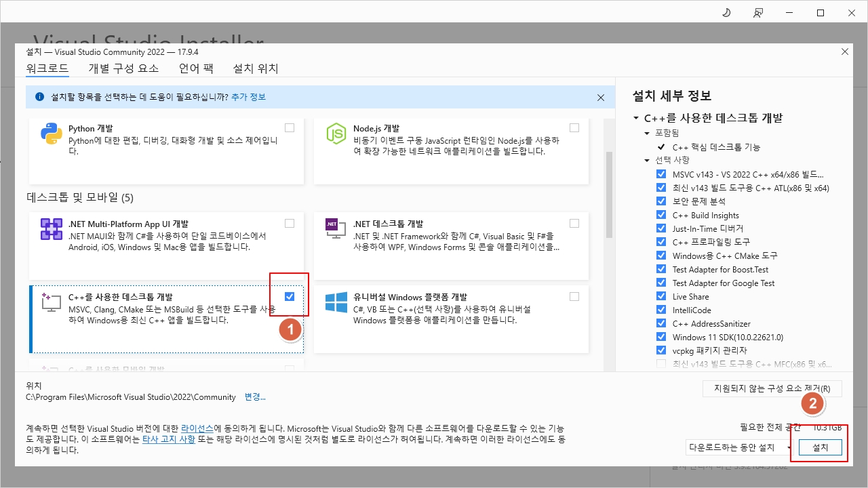Uncheck C++ 프로파일링 도구 option

click(661, 242)
